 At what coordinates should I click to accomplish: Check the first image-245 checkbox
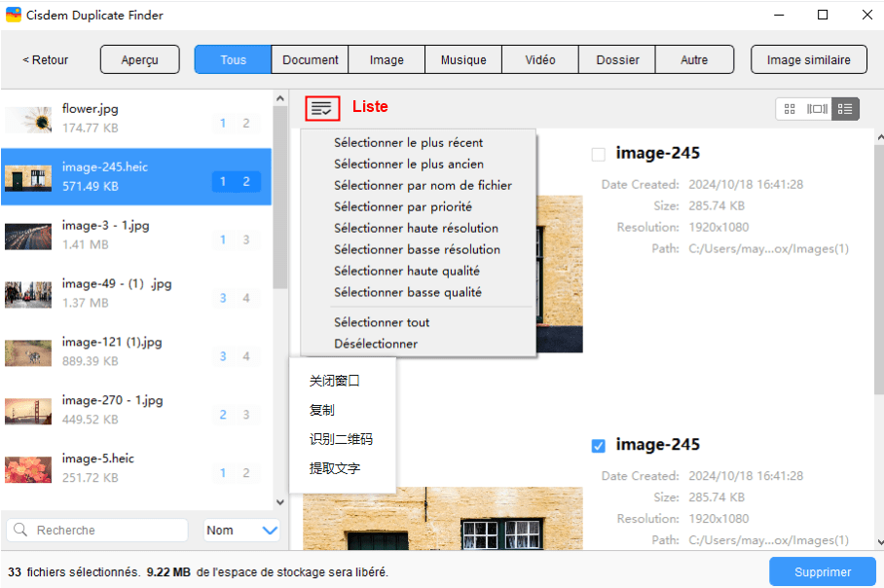(599, 154)
